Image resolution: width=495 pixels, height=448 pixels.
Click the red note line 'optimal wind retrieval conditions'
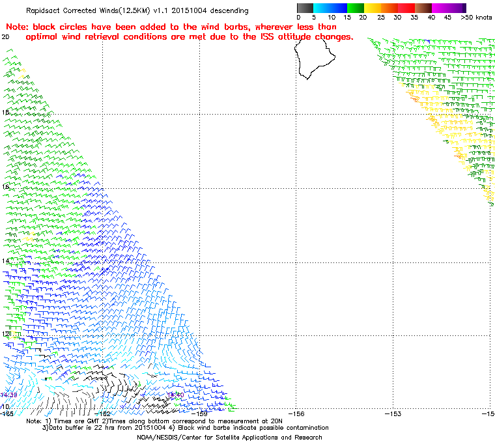190,37
